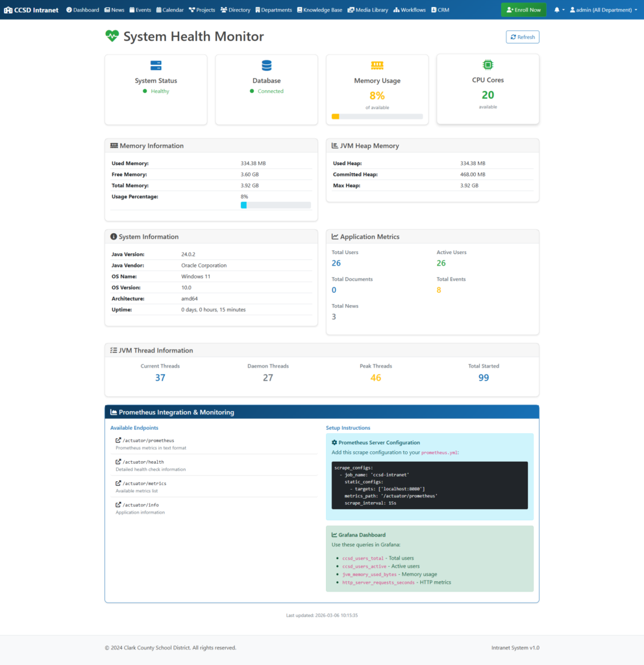Open the dropdown caret next to bell
644x665 pixels.
click(563, 10)
